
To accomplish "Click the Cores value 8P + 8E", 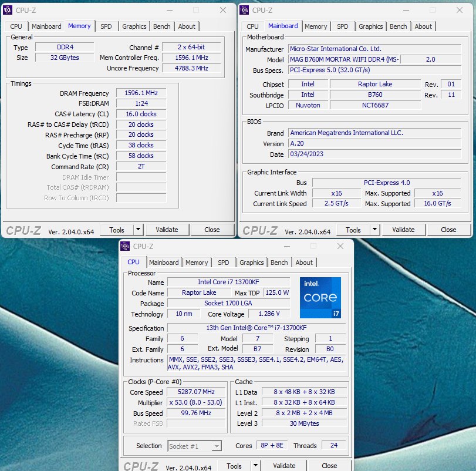I will pyautogui.click(x=272, y=445).
